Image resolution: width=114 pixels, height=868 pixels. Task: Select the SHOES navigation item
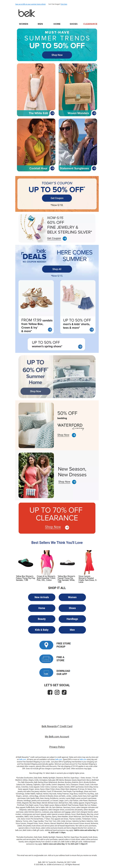point(73,24)
